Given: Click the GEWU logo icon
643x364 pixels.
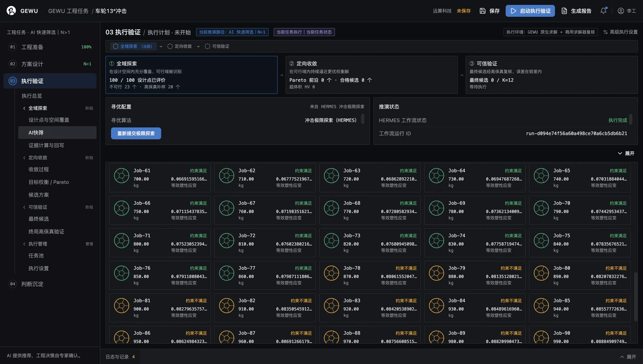Looking at the screenshot, I should (11, 11).
